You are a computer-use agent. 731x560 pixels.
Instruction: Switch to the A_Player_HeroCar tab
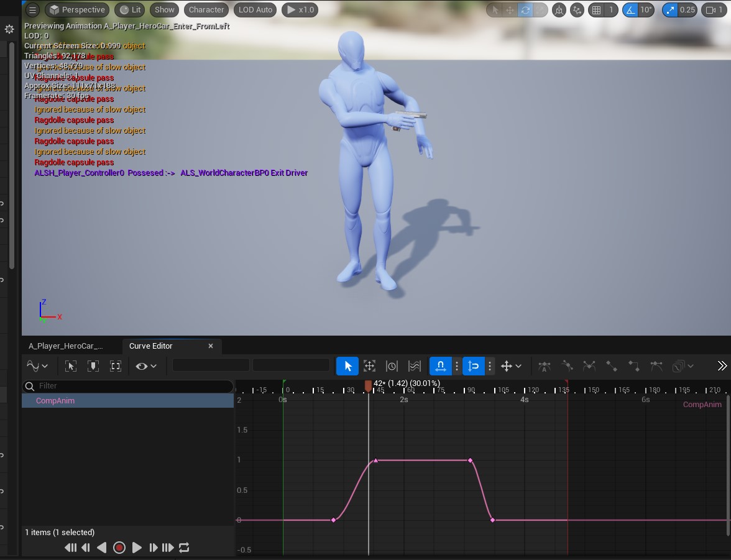66,346
